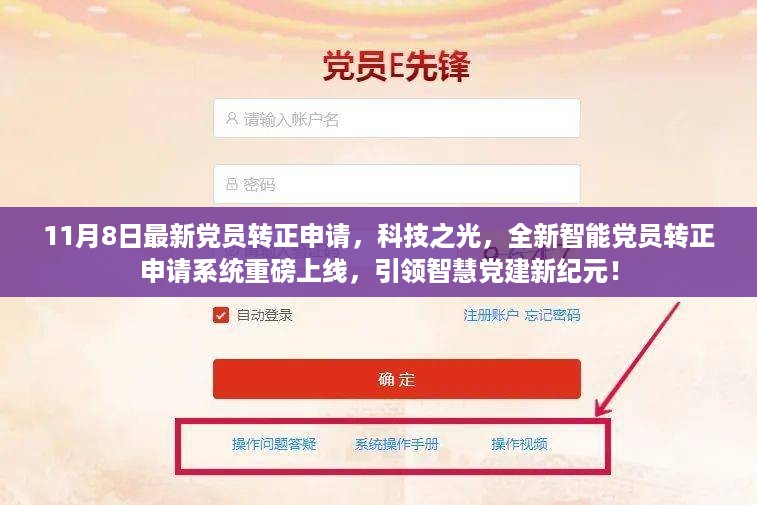
Task: Open the 系统操作手册 link
Action: click(x=397, y=444)
